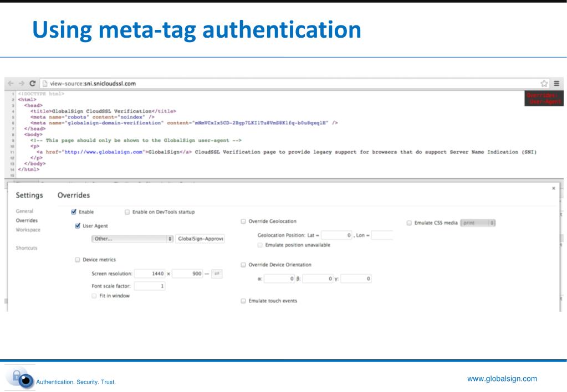567x392 pixels.
Task: Open the Workspace settings section
Action: 28,230
